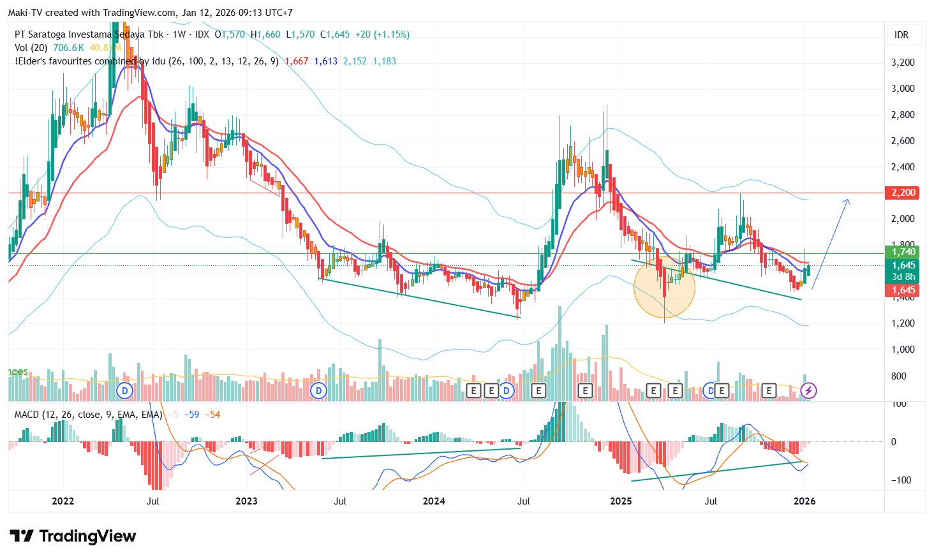Image resolution: width=934 pixels, height=560 pixels.
Task: Click the 2026 label on the time axis
Action: click(804, 501)
